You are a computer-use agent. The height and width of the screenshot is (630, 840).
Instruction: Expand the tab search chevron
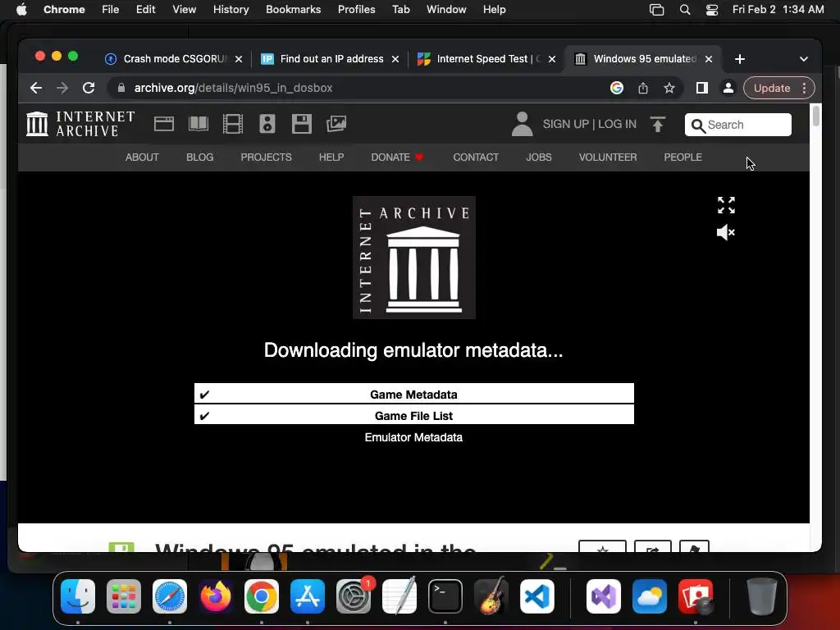click(x=804, y=59)
